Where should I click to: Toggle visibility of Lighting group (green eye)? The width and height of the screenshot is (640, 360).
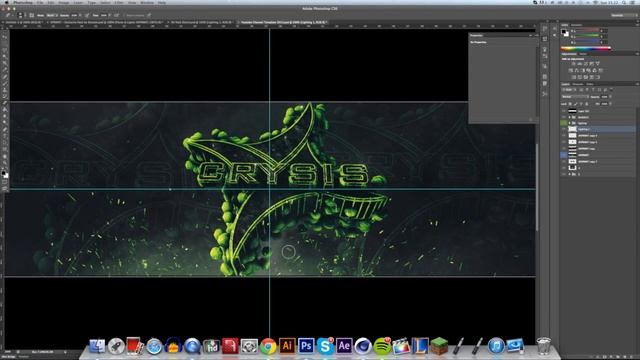pos(564,123)
